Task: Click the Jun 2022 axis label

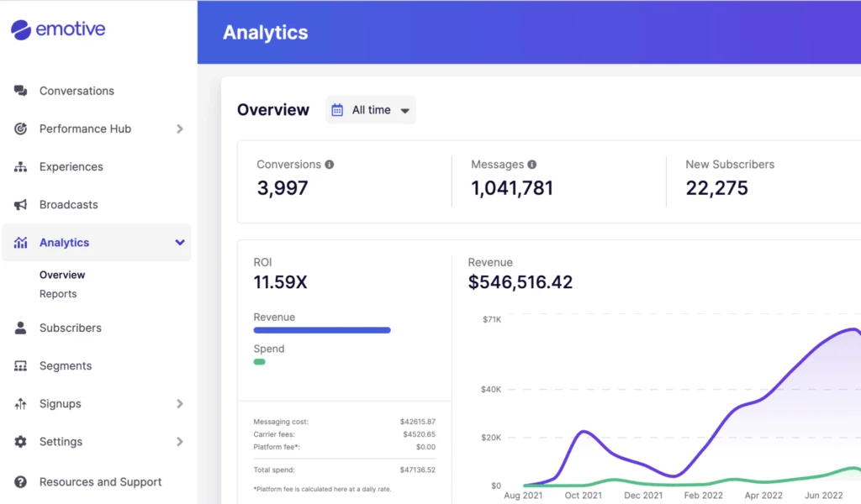Action: click(823, 496)
